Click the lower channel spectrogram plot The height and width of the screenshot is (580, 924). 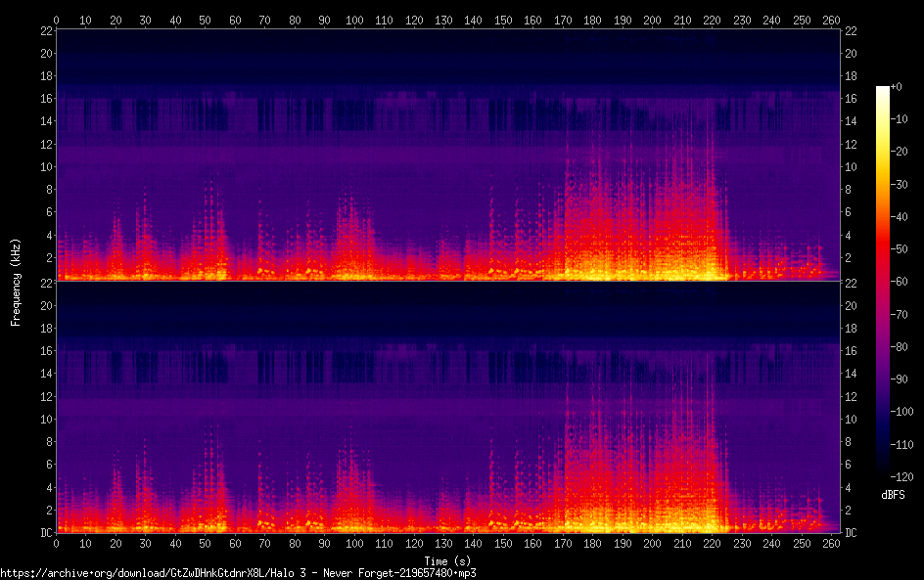pos(448,408)
